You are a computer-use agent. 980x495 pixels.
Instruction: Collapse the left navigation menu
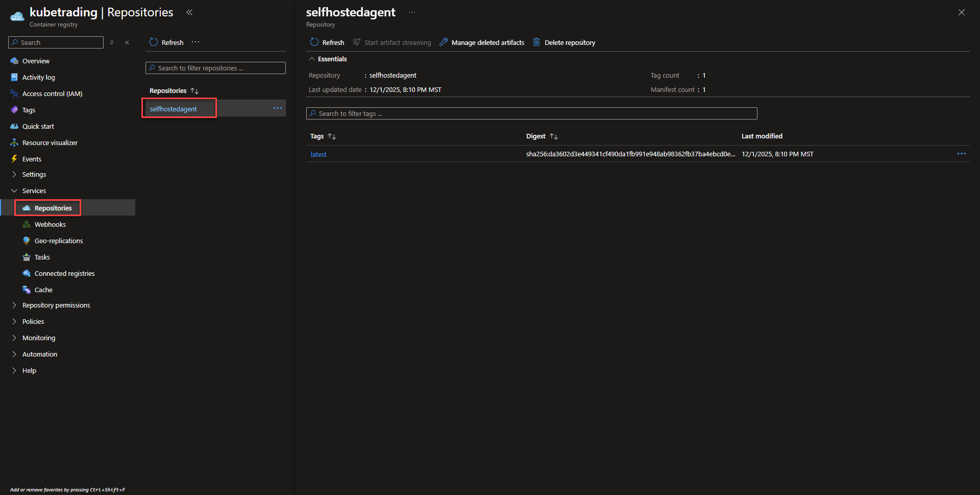(127, 42)
